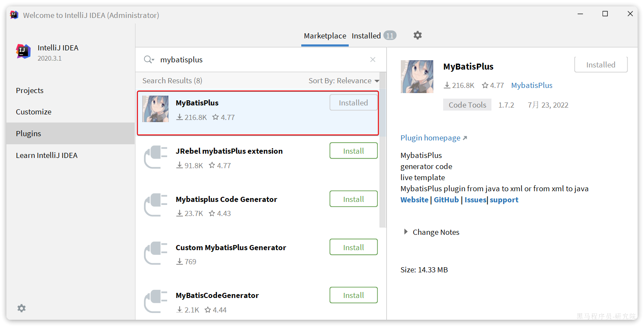Switch to the Marketplace tab
The width and height of the screenshot is (644, 327).
[325, 36]
